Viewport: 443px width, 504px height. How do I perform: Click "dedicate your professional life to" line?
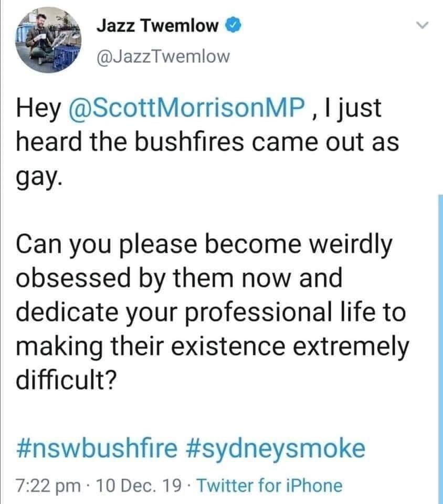point(210,312)
